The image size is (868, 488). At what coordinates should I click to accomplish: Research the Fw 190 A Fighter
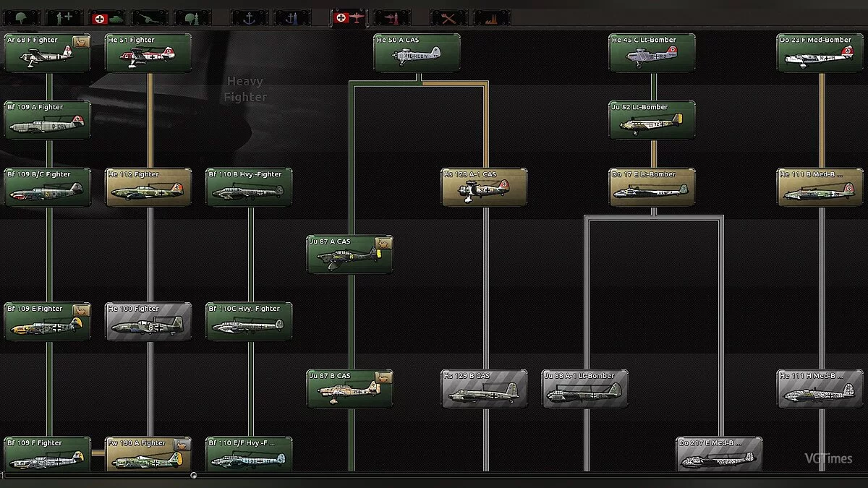click(x=148, y=455)
